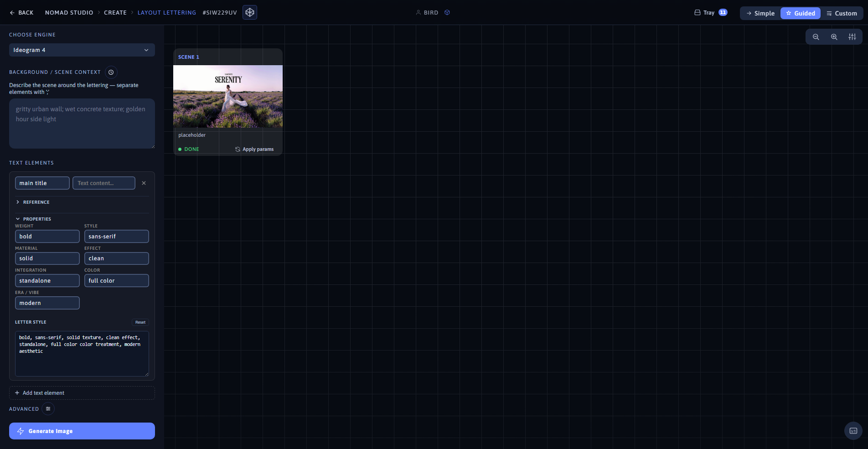Open background context history clock icon
Image resolution: width=868 pixels, height=449 pixels.
[111, 72]
